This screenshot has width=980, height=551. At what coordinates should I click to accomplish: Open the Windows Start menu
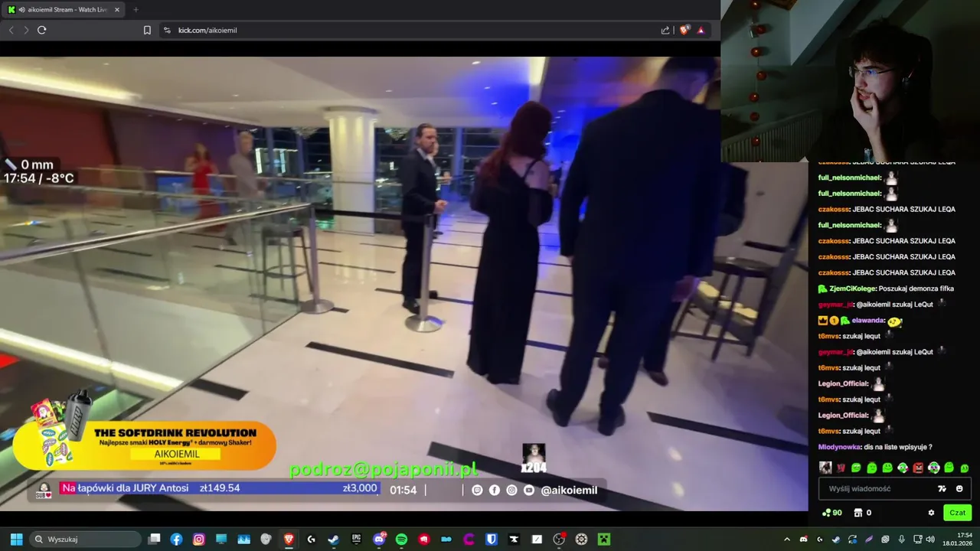click(16, 540)
